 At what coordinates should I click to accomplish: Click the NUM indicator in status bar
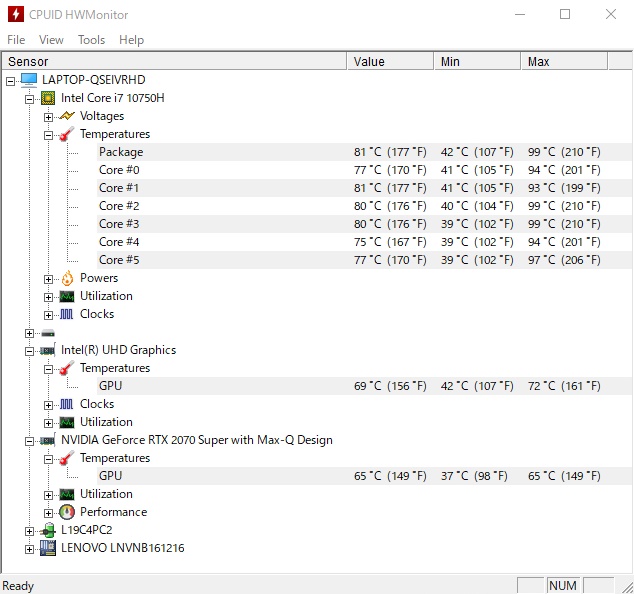[562, 586]
